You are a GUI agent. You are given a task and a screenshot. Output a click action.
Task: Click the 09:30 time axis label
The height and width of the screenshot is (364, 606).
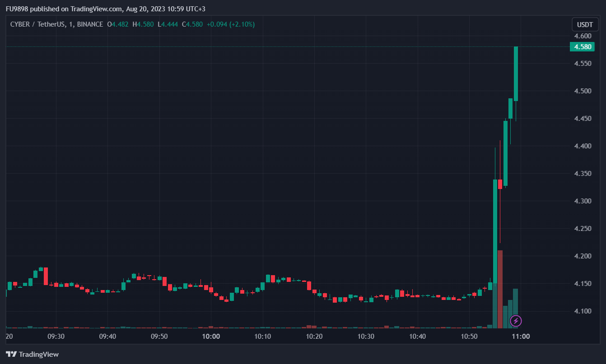coord(56,336)
